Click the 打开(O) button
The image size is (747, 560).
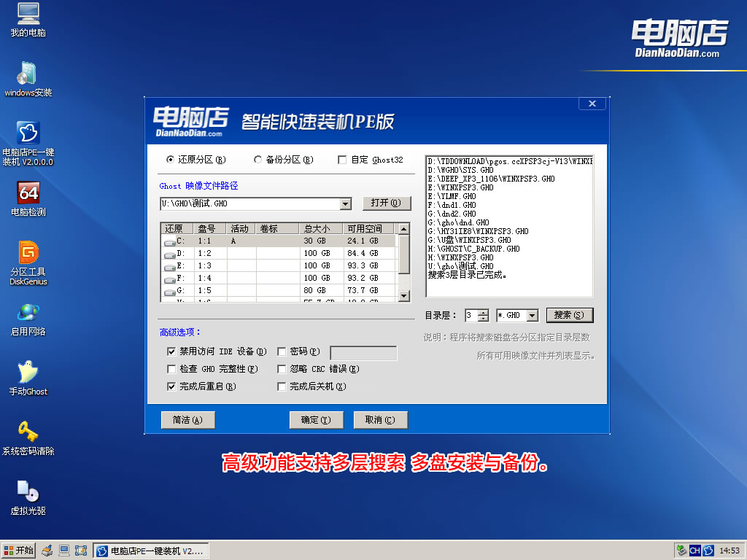coord(387,203)
